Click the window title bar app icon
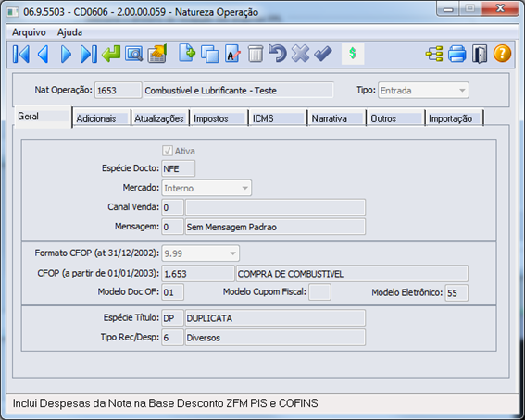This screenshot has height=420, width=525. [x=13, y=12]
